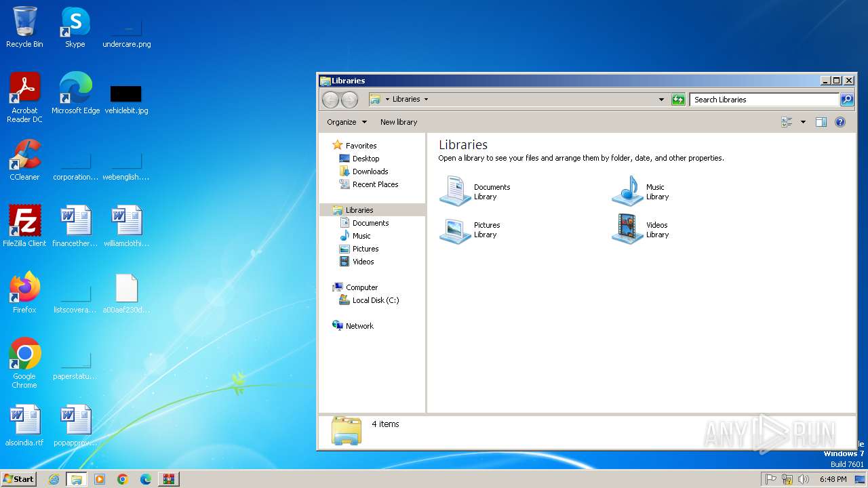Show the preview pane button
868x488 pixels.
tap(821, 122)
